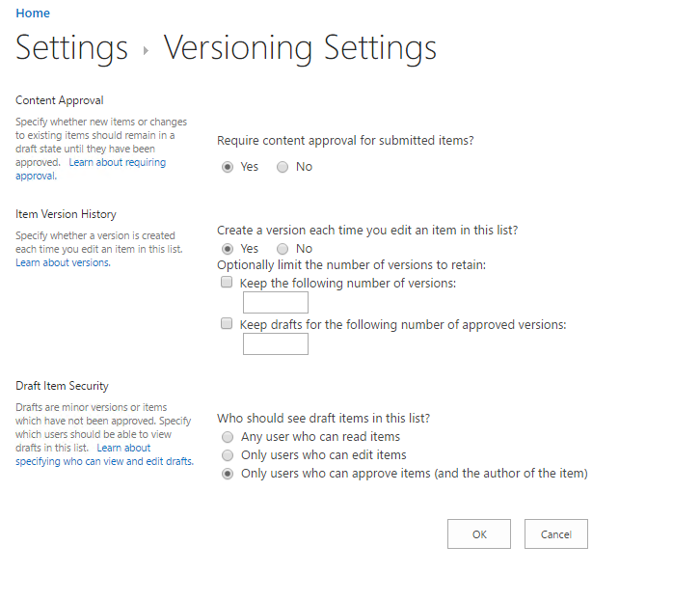
Task: Select Only users who can edit items
Action: pos(228,455)
